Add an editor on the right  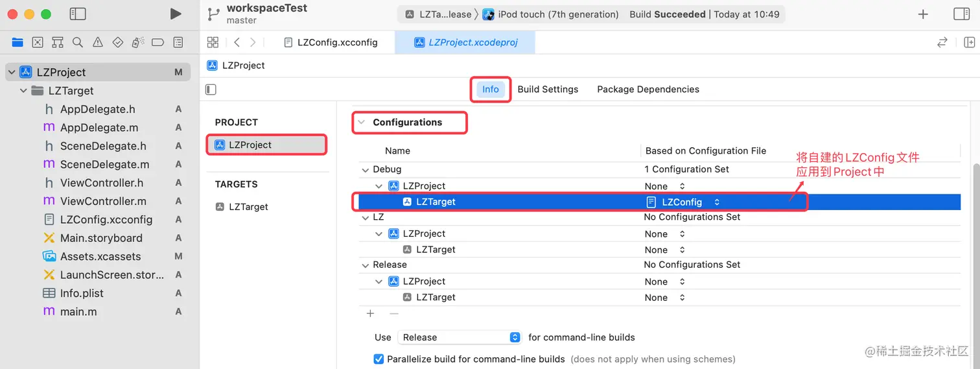(969, 42)
